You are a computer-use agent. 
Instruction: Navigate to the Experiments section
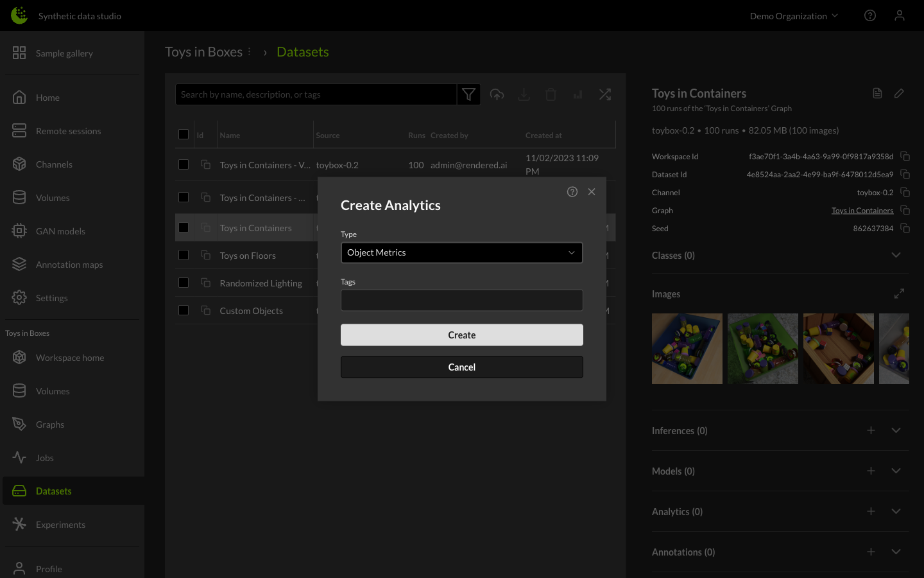tap(60, 525)
